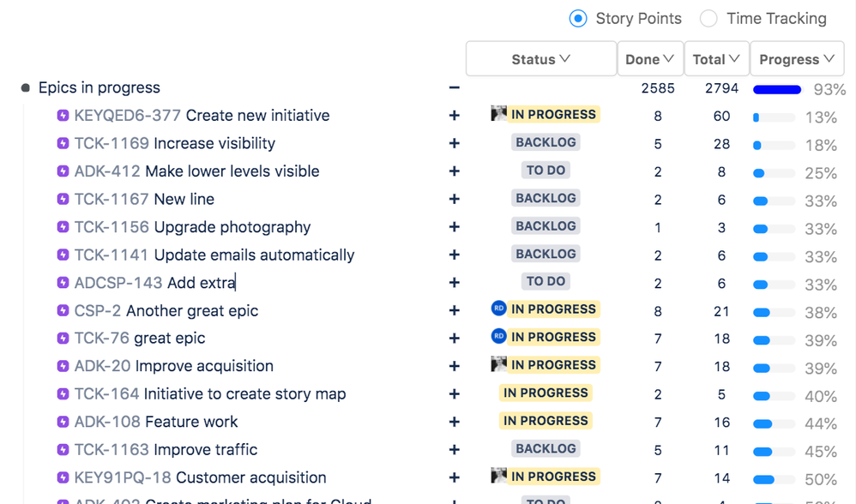Click the epic icon beside KEYQED6-377
The width and height of the screenshot is (856, 504).
pos(63,115)
